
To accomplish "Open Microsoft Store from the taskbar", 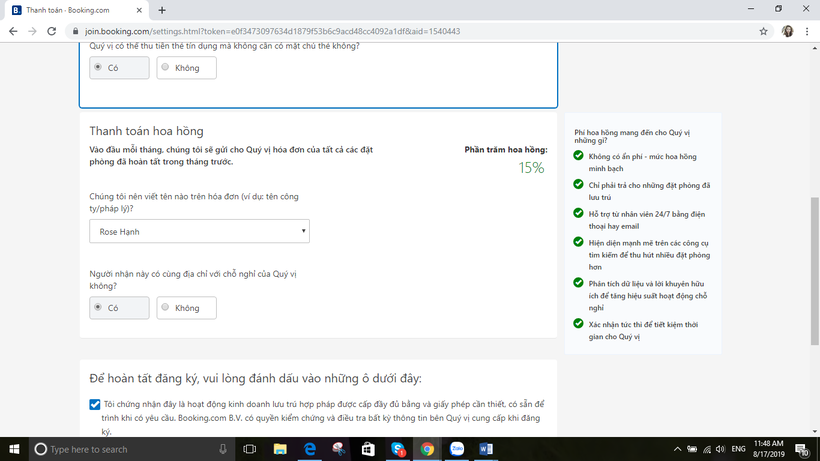I will tap(368, 449).
